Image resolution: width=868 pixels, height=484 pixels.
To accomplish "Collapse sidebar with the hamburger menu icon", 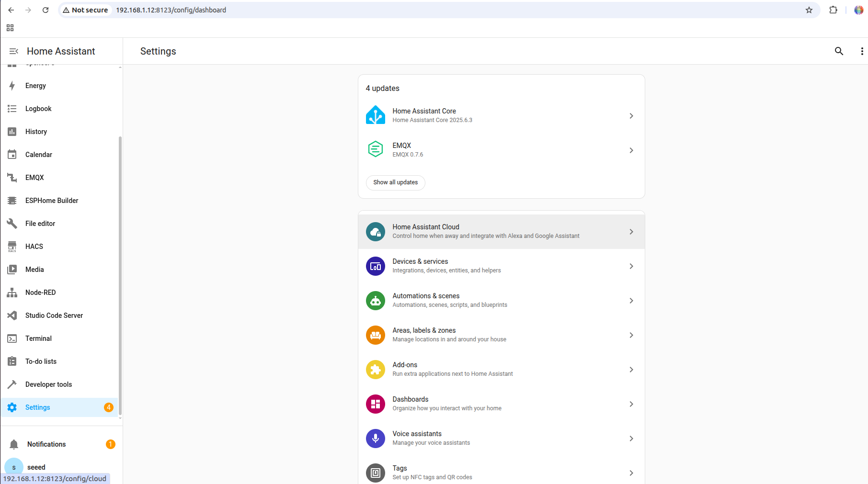I will pyautogui.click(x=14, y=51).
